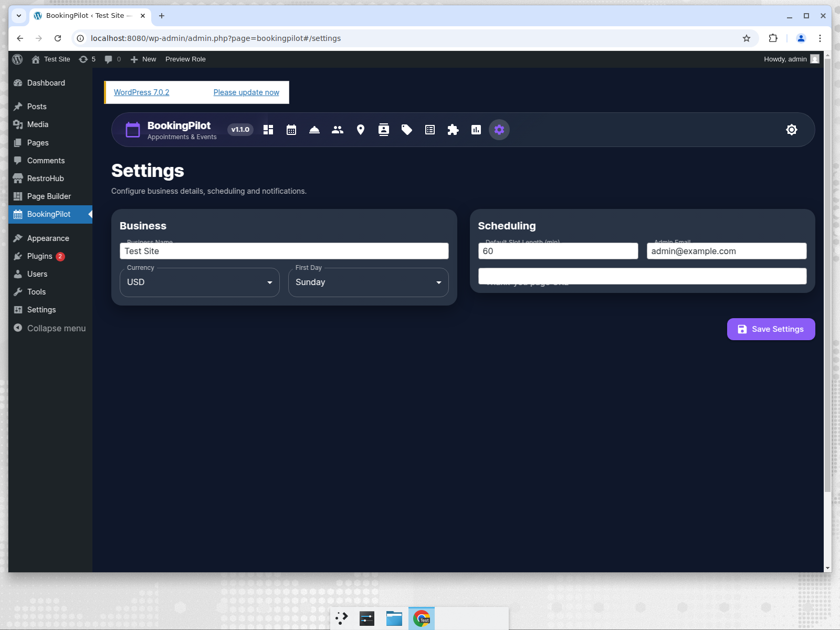
Task: Open the browser extensions puzzle icon
Action: (x=773, y=38)
